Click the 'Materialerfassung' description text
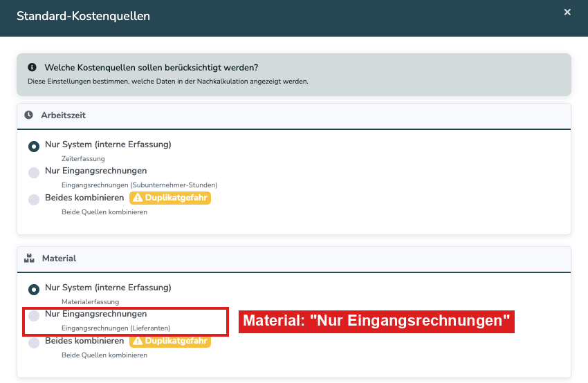Viewport: 588px width, 383px height. click(91, 301)
